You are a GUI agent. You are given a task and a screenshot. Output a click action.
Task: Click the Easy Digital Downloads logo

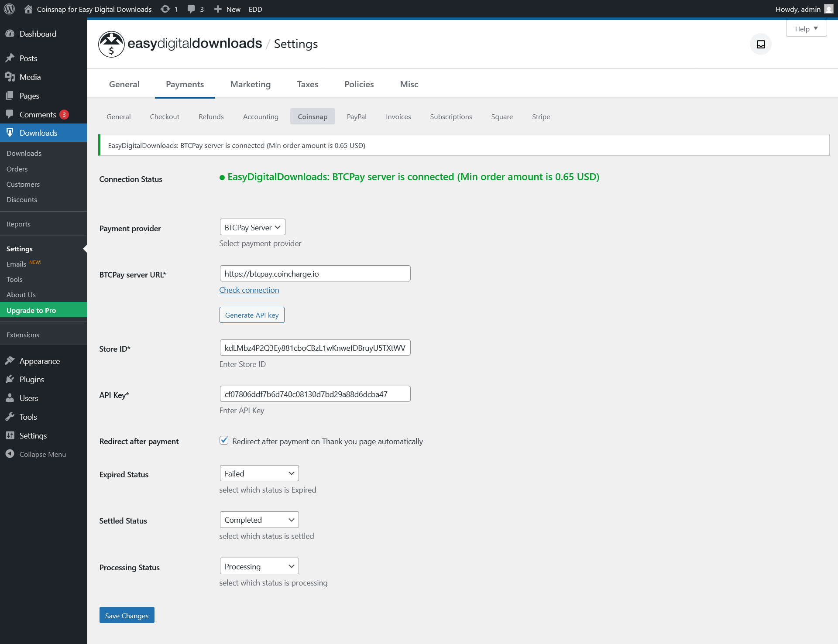(x=180, y=44)
